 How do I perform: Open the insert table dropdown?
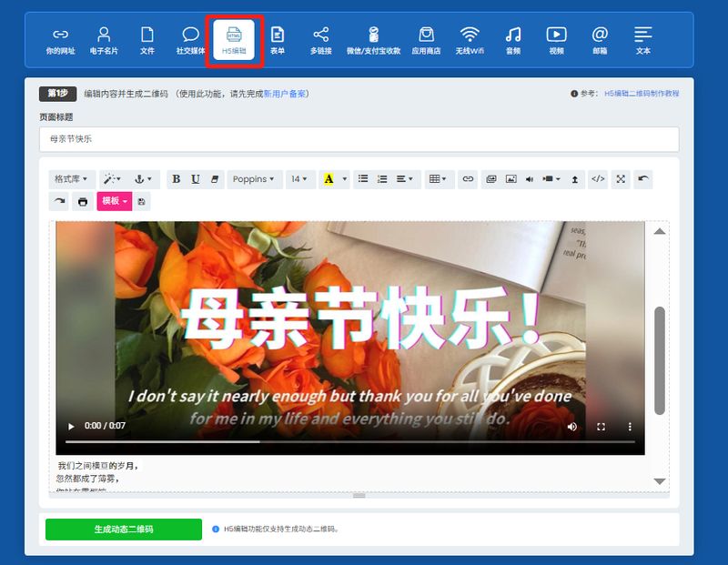point(438,179)
